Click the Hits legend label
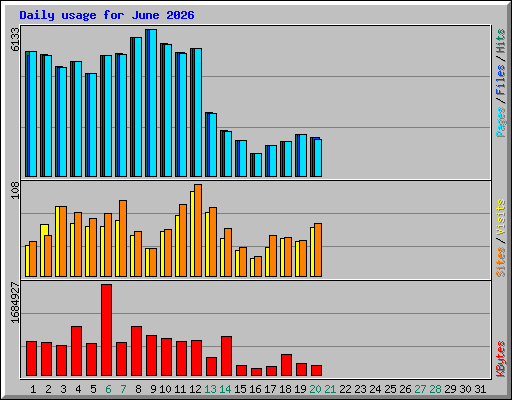 point(500,41)
